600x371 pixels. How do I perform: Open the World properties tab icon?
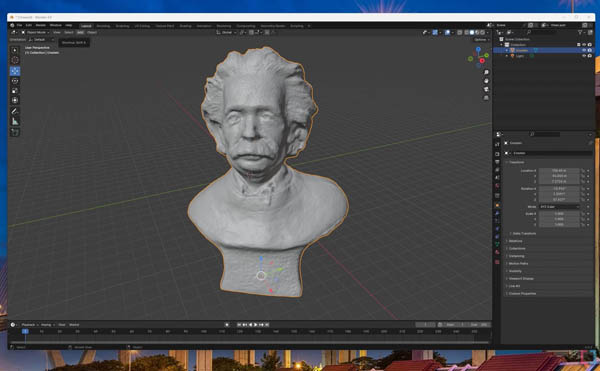pyautogui.click(x=497, y=186)
